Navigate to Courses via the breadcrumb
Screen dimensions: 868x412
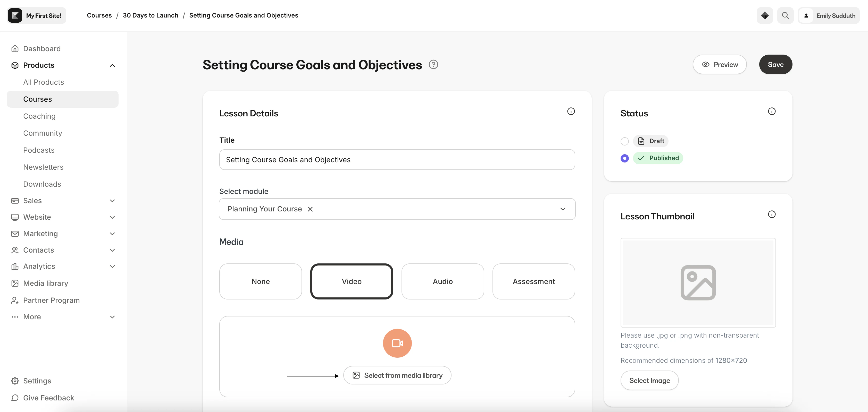tap(99, 15)
